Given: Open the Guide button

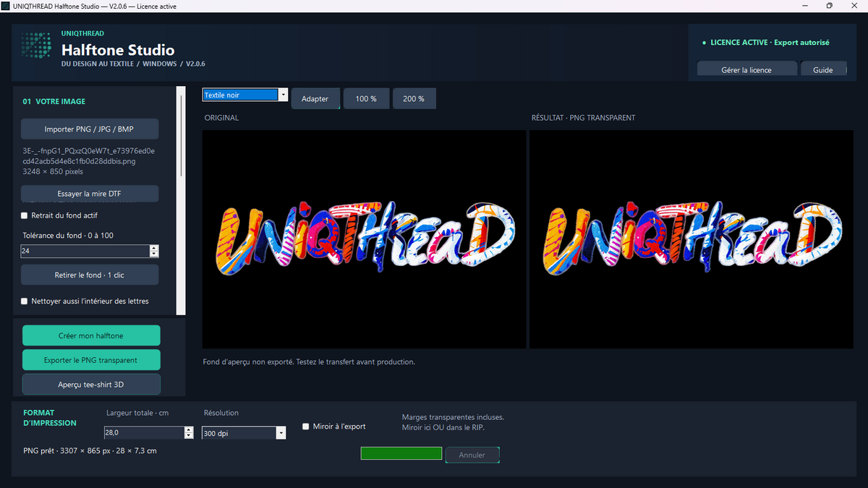Looking at the screenshot, I should (x=824, y=69).
